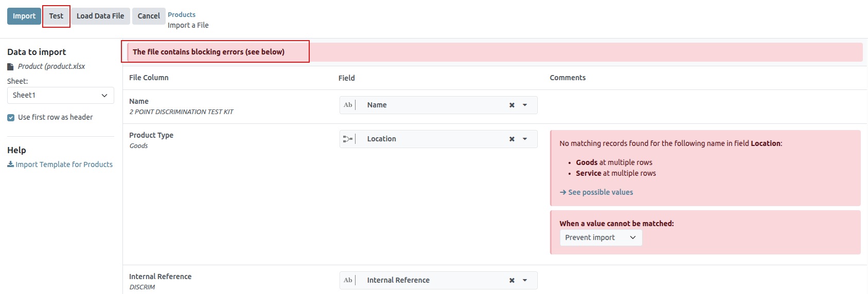
Task: Open the Prevent import dropdown
Action: [x=600, y=237]
